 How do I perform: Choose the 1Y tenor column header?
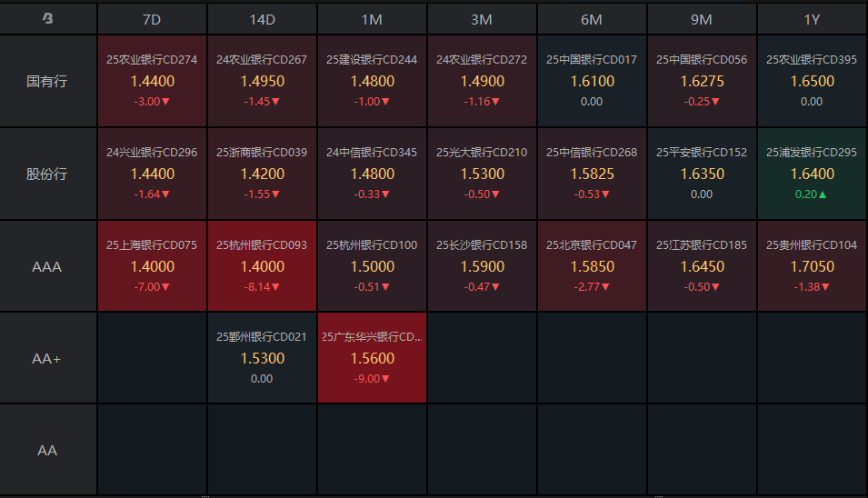(x=812, y=18)
